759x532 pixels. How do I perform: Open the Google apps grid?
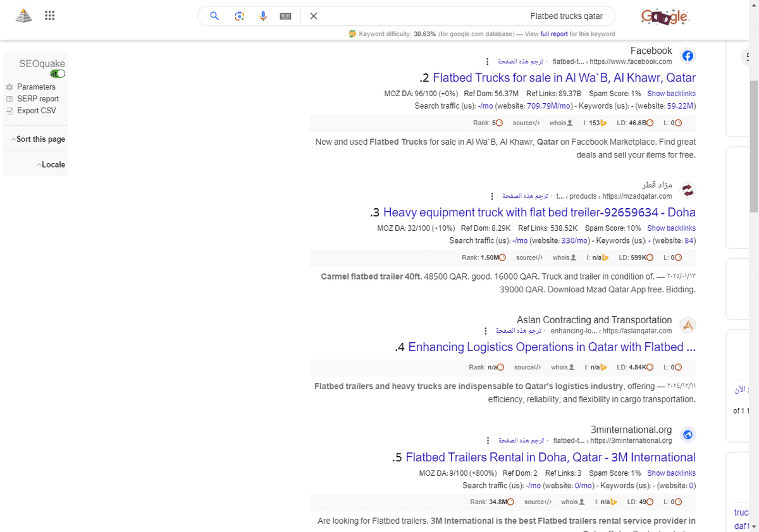click(50, 16)
